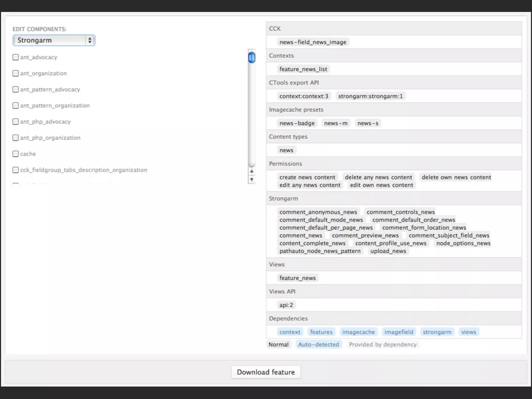Click the comment_subject_field_news variable
Image resolution: width=532 pixels, height=399 pixels.
point(449,235)
